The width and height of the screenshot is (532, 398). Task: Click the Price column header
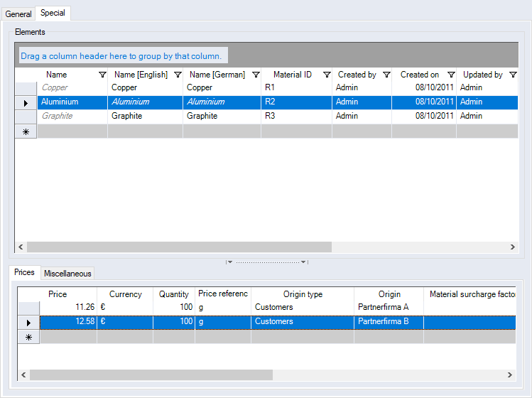pos(58,294)
